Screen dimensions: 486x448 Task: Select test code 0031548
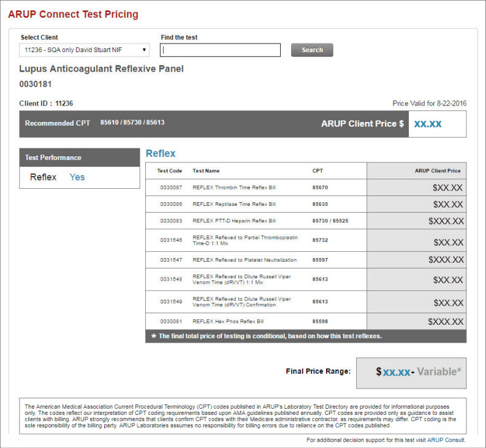pos(171,279)
